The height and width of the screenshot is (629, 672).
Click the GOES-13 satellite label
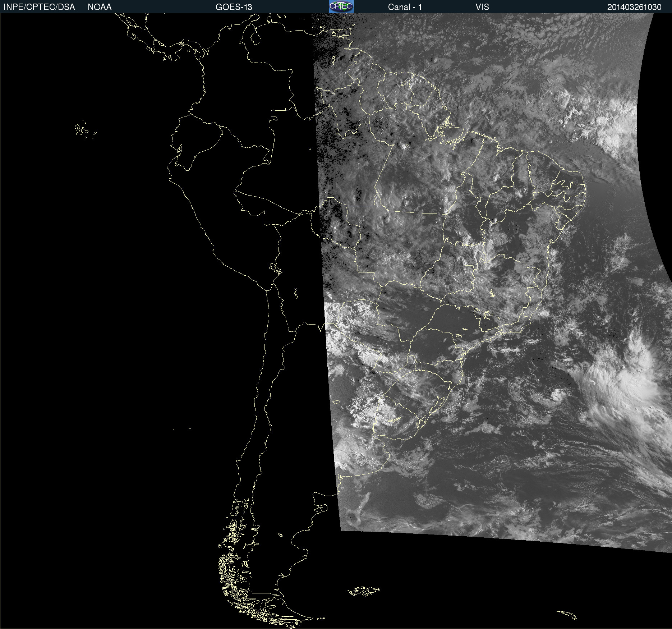pos(234,7)
